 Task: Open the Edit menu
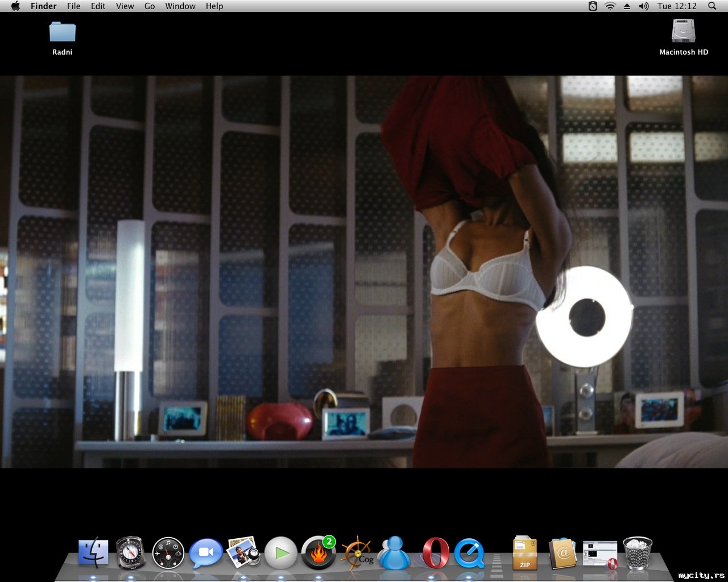[98, 6]
